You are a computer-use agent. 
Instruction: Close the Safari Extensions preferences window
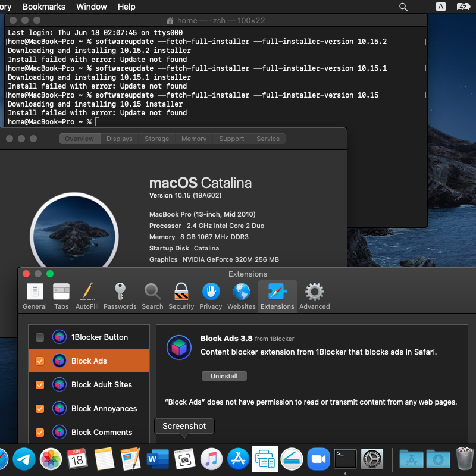click(x=26, y=274)
